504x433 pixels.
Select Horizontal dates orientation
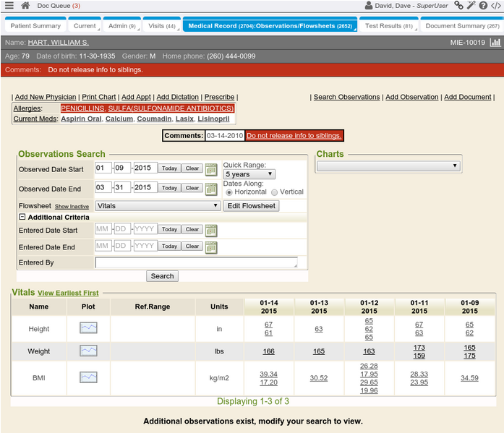(228, 192)
